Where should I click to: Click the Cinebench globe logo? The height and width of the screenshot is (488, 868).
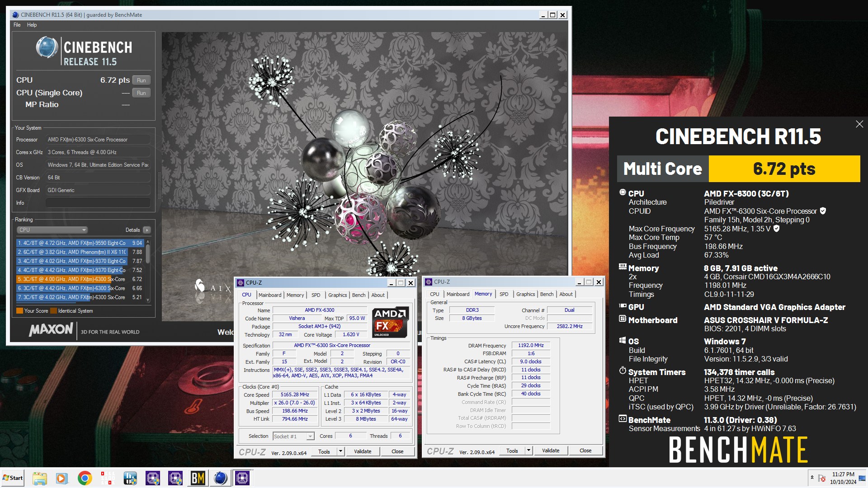47,47
